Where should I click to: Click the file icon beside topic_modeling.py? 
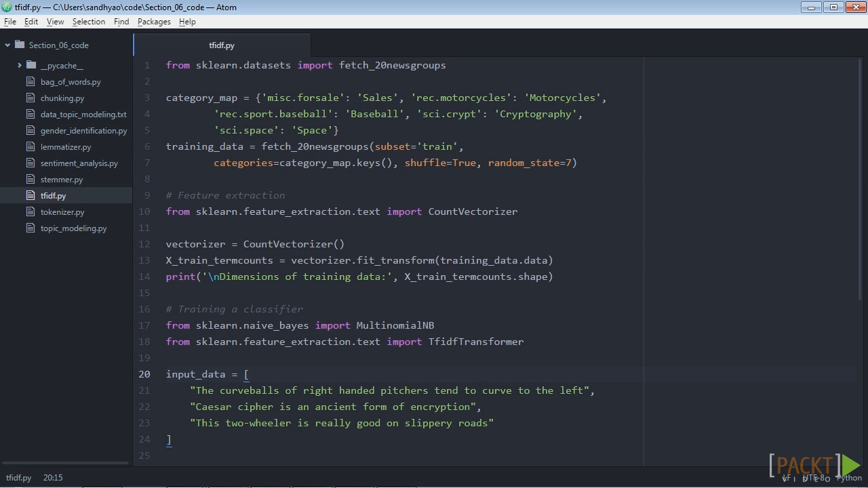pyautogui.click(x=30, y=228)
